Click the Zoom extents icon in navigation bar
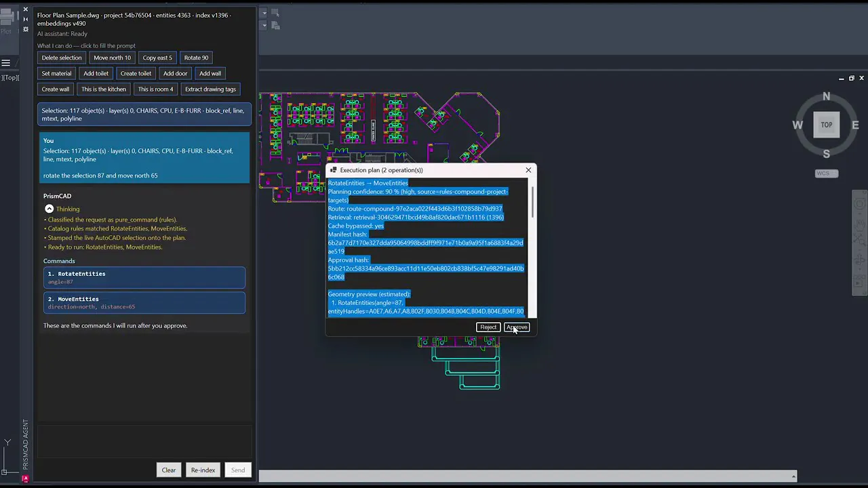This screenshot has width=868, height=488. (860, 239)
